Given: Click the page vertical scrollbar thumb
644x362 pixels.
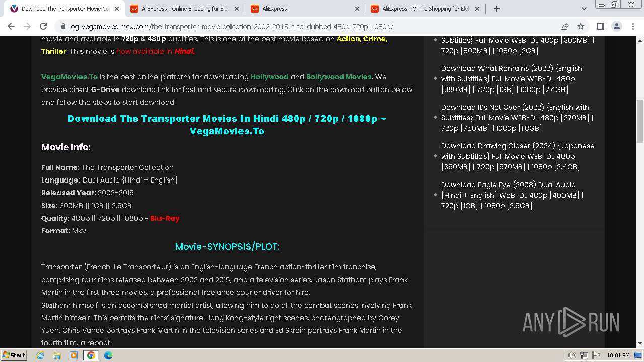Looking at the screenshot, I should tap(640, 121).
